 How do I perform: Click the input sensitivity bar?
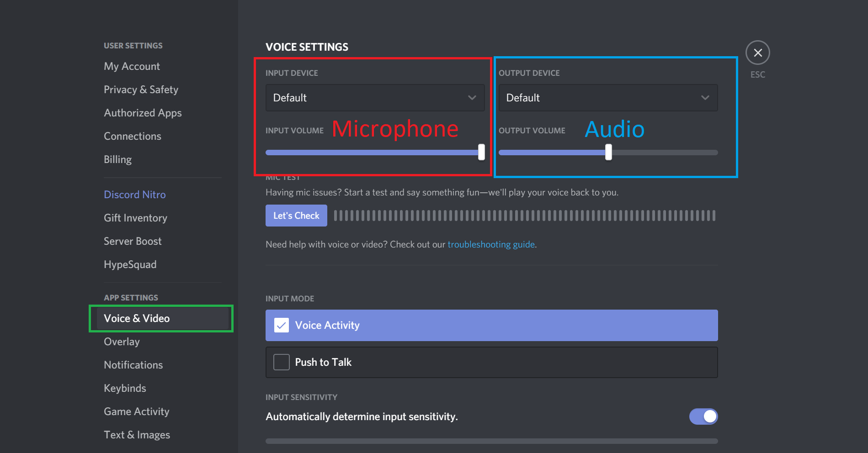click(491, 441)
